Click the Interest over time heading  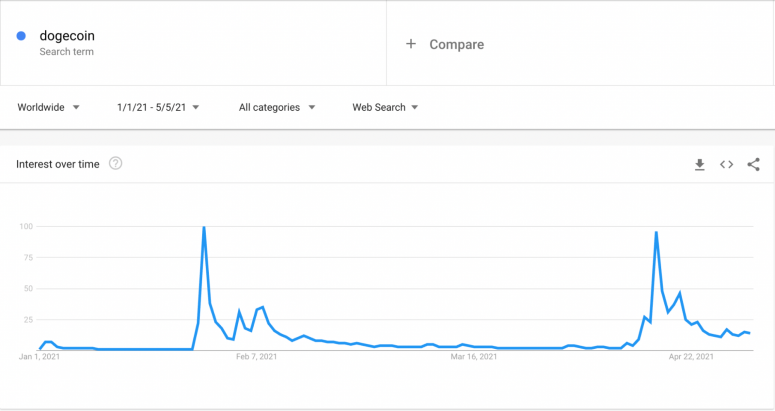click(58, 164)
